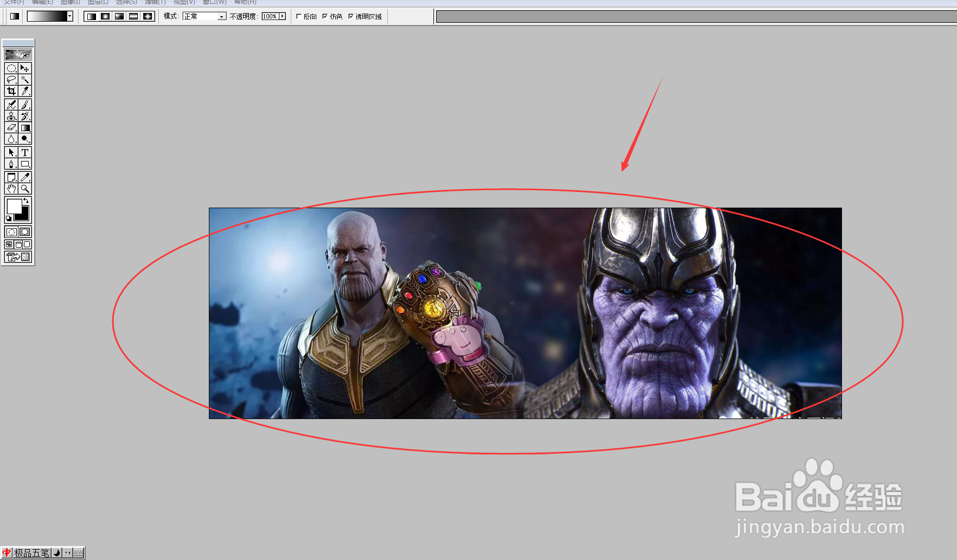This screenshot has width=957, height=560.
Task: Choose Radial Gradient style
Action: click(105, 16)
